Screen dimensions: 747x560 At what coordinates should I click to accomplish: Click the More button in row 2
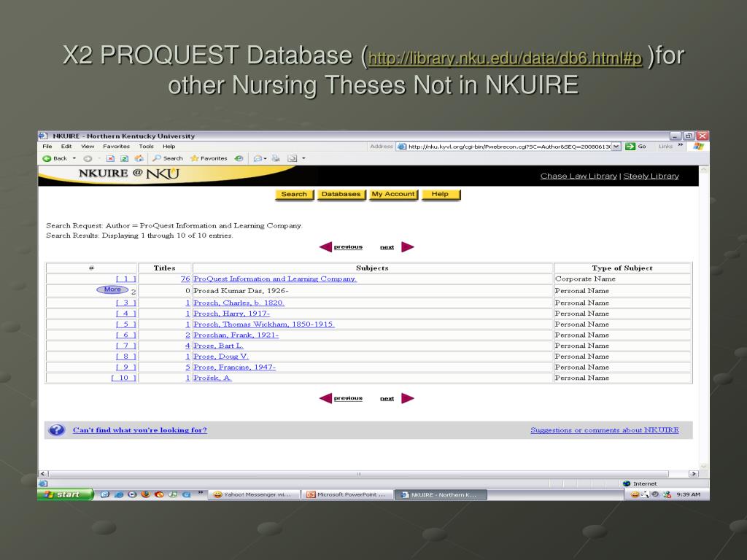(112, 289)
